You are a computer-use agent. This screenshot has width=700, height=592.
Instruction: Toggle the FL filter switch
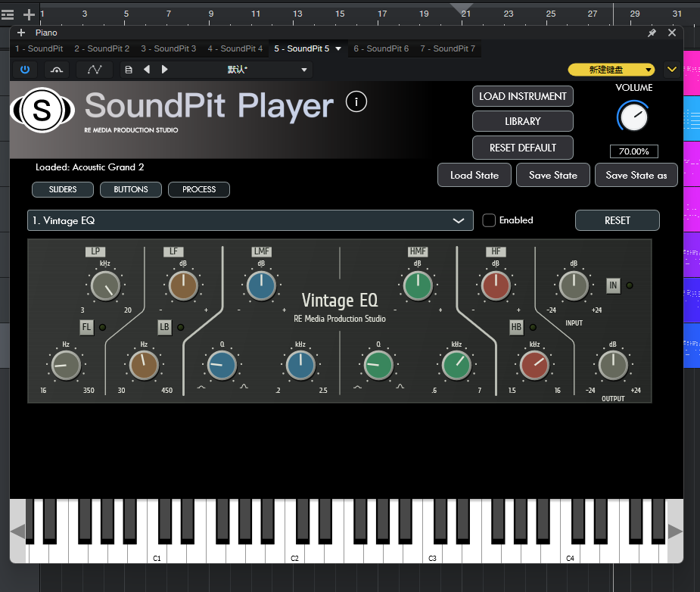(x=86, y=327)
